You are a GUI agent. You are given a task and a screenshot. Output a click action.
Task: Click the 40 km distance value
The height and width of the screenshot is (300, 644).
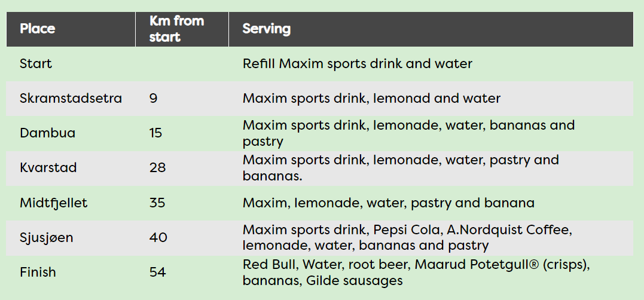point(158,238)
